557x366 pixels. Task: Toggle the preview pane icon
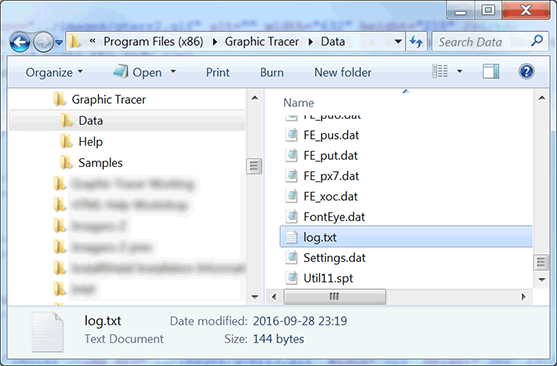click(491, 71)
